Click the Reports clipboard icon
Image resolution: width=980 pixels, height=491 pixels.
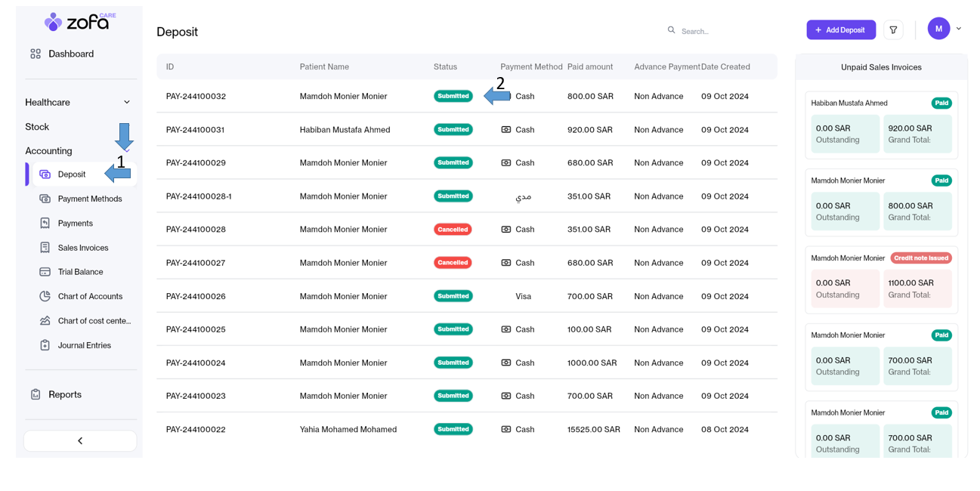point(36,394)
